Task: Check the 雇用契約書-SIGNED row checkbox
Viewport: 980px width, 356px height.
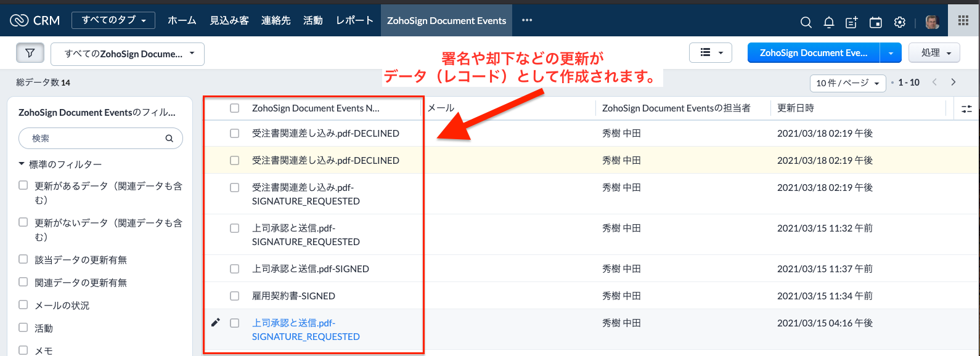Action: click(x=234, y=296)
